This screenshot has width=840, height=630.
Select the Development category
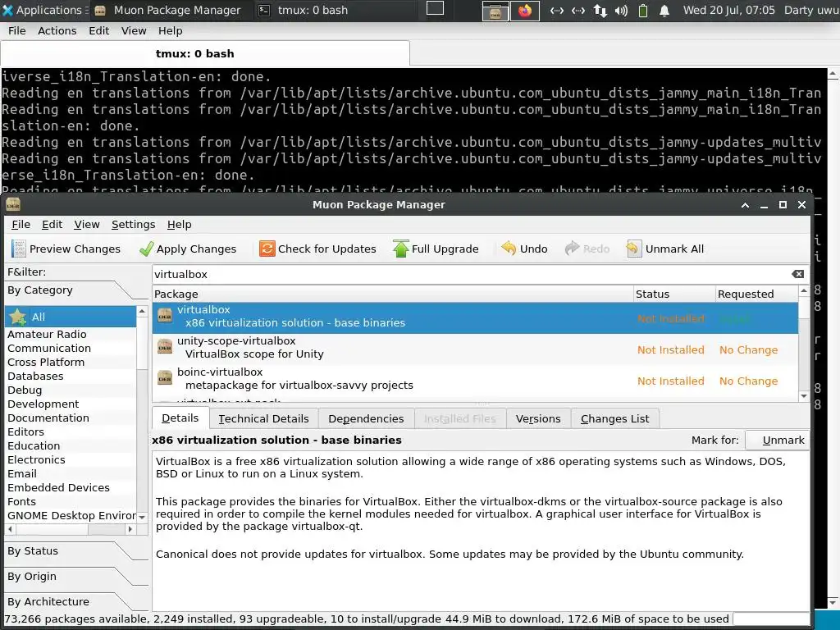pos(71,404)
